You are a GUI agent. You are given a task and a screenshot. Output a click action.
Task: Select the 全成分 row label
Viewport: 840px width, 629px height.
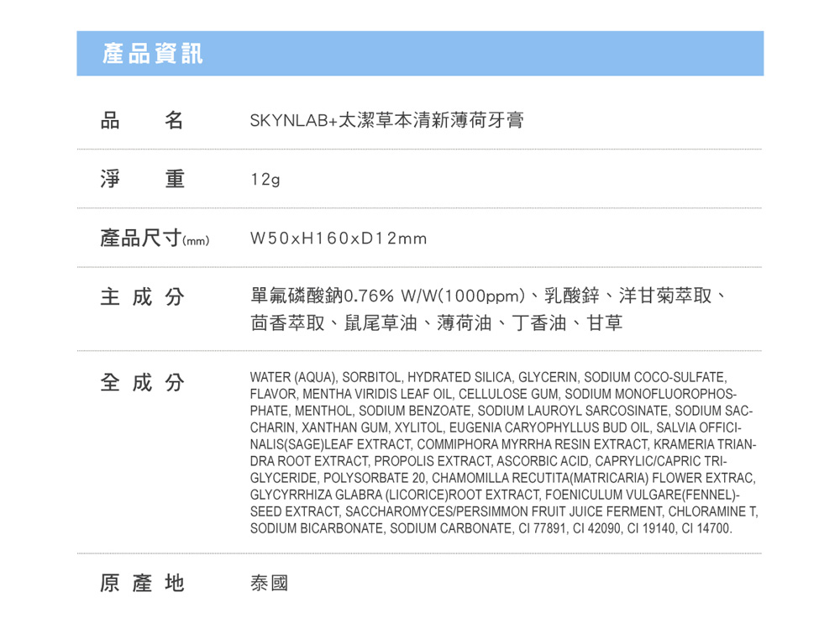click(142, 383)
